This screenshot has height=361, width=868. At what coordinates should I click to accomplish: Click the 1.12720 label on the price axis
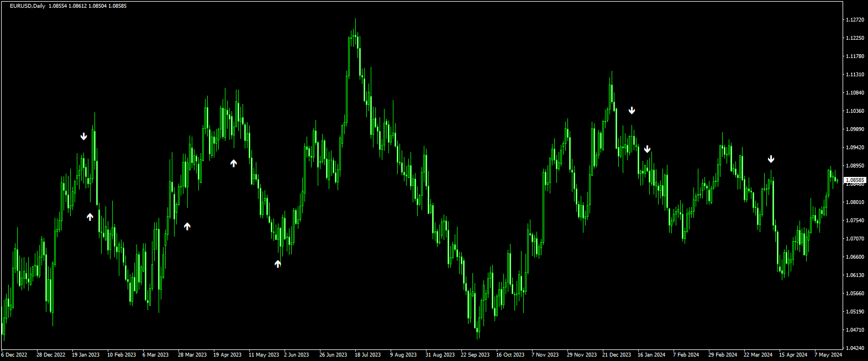(854, 20)
